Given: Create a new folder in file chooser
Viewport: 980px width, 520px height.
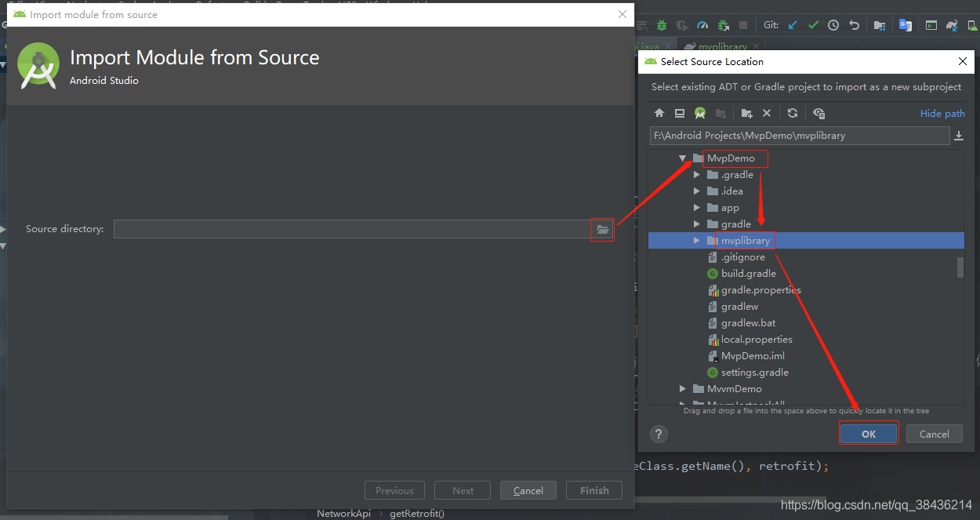Looking at the screenshot, I should coord(746,113).
